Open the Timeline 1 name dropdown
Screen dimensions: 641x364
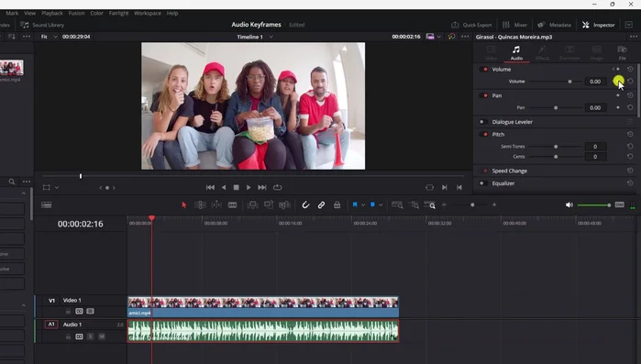tap(271, 37)
